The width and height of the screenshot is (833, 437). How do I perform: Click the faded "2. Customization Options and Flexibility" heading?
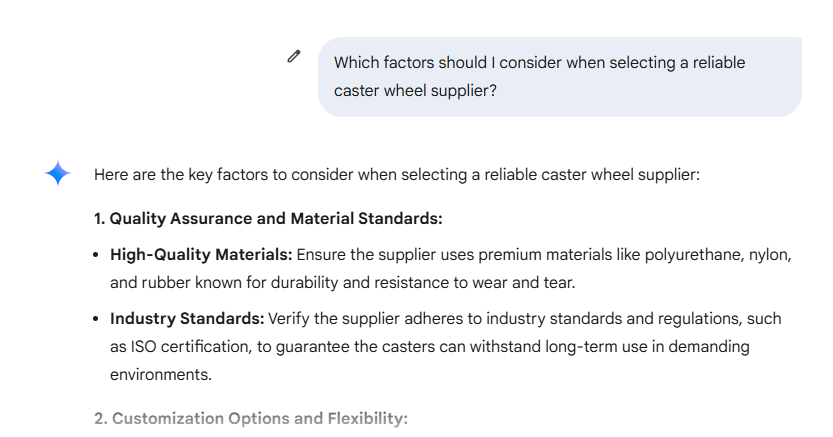pos(251,418)
